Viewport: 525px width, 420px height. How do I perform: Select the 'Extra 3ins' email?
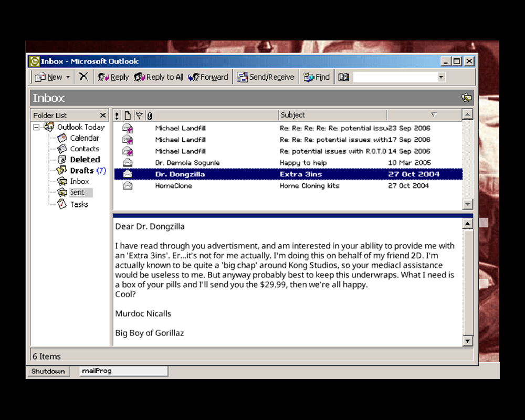click(x=288, y=174)
